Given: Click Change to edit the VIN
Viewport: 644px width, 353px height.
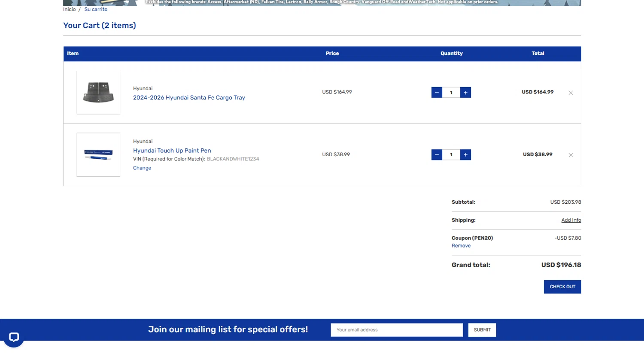Looking at the screenshot, I should 142,168.
